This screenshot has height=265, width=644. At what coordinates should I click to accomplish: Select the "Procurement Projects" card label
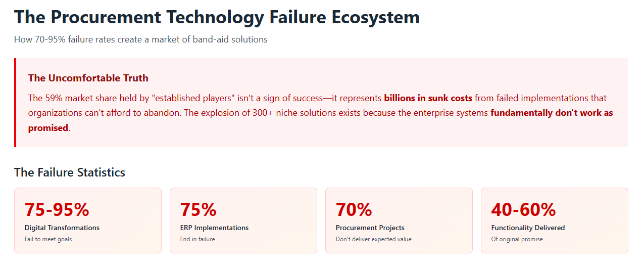[x=370, y=228]
